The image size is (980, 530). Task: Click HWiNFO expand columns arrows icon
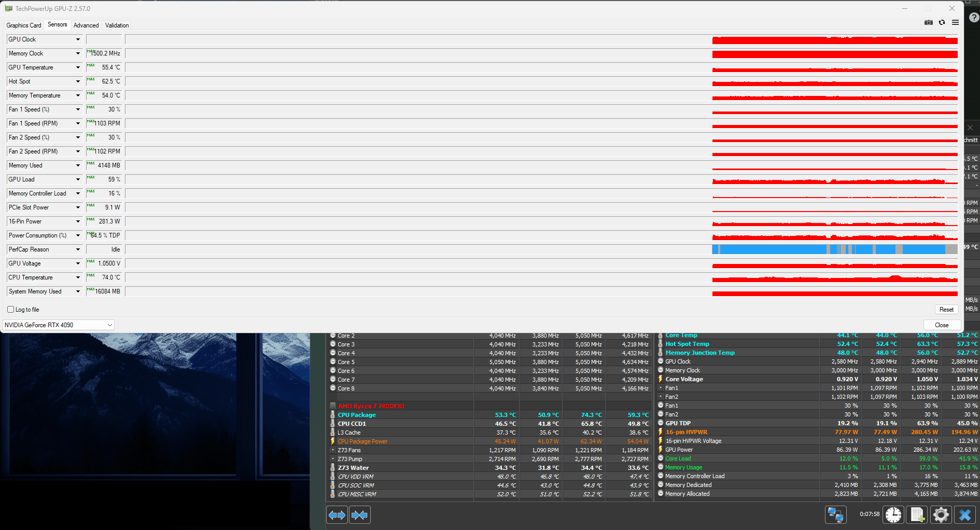pos(337,515)
